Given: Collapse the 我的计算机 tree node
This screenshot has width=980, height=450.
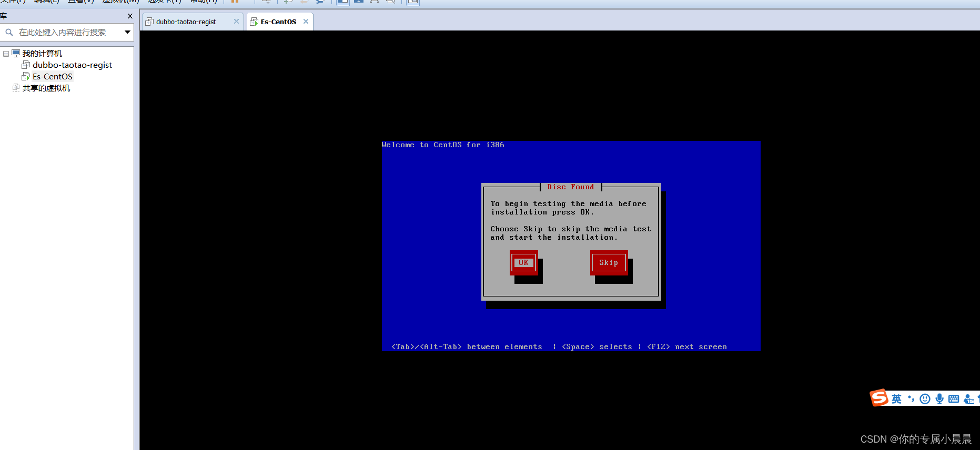Looking at the screenshot, I should click(x=6, y=54).
